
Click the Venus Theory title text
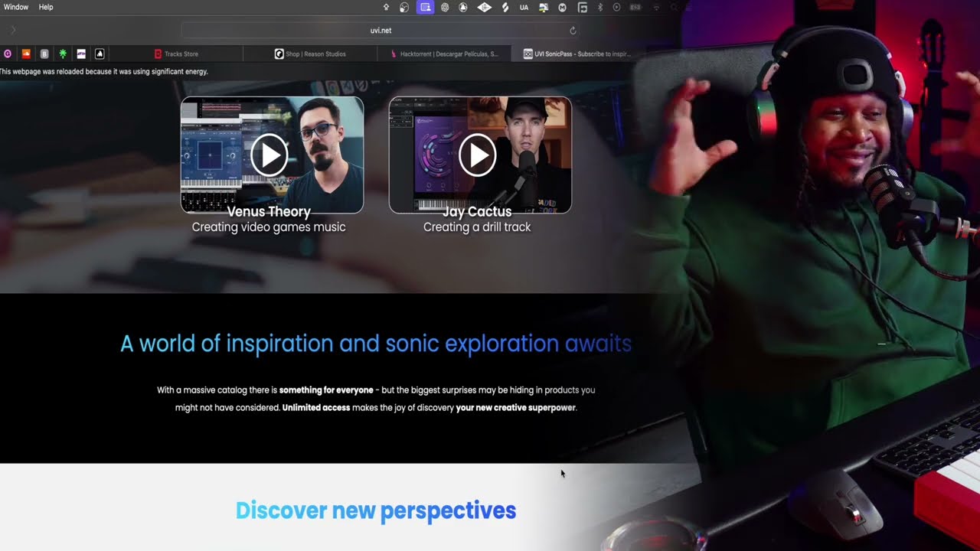[x=269, y=212]
